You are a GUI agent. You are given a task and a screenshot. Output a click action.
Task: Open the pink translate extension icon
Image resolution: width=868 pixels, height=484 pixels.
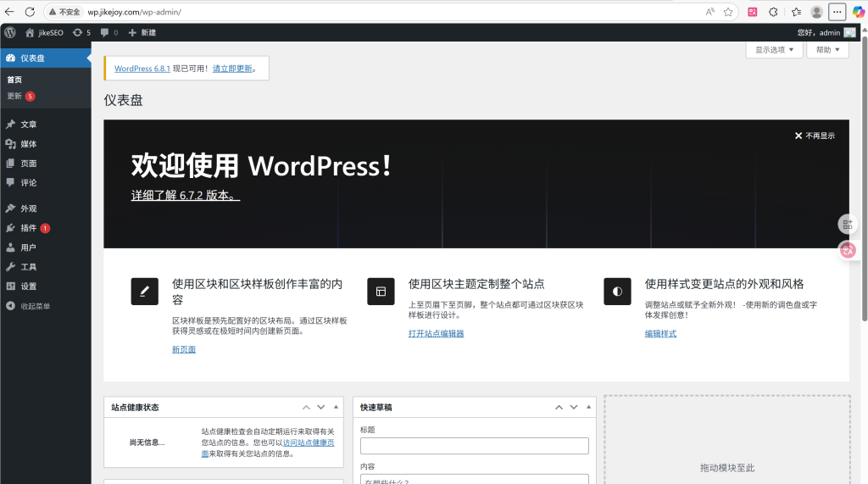pos(753,12)
